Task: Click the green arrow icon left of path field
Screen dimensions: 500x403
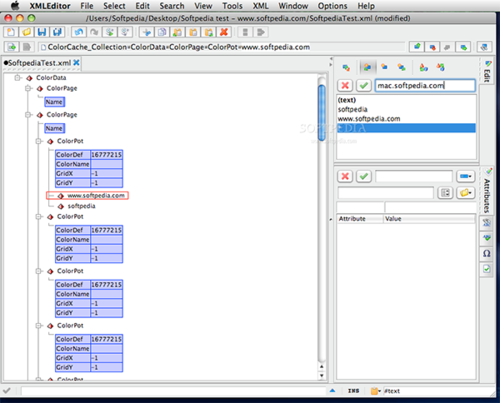Action: [12, 47]
